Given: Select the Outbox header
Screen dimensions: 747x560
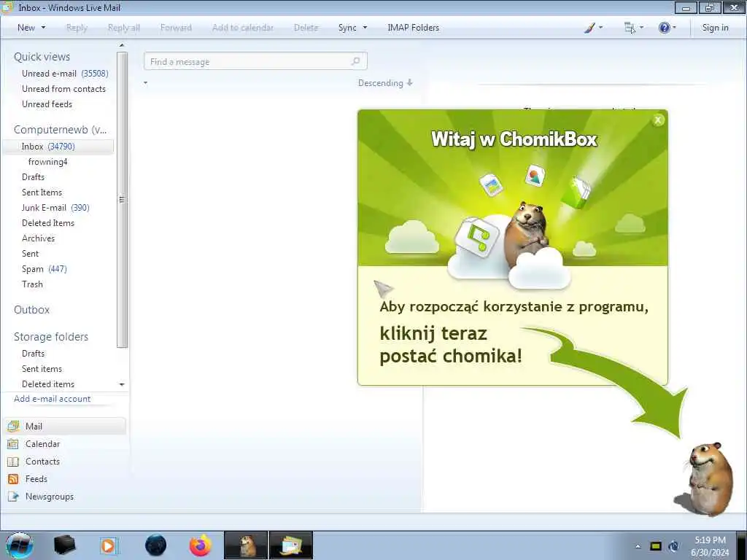Looking at the screenshot, I should (x=31, y=309).
